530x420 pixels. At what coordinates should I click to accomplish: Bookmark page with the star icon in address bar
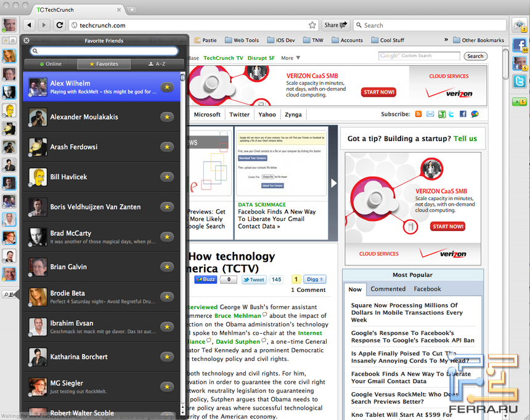tap(312, 25)
